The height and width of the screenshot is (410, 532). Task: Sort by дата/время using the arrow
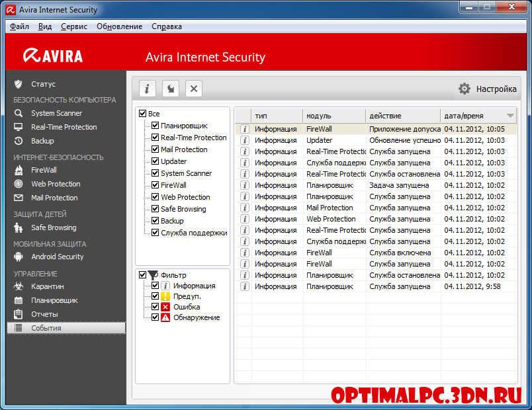point(510,116)
